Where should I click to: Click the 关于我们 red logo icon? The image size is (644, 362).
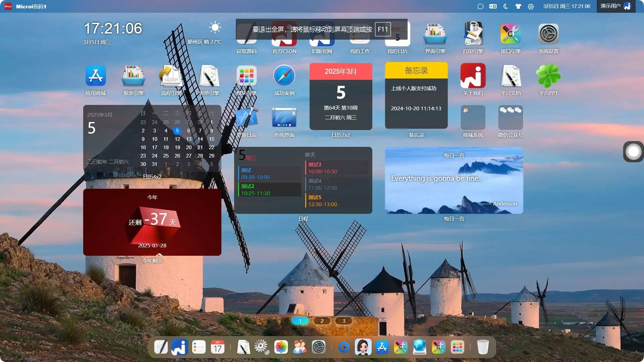[473, 76]
